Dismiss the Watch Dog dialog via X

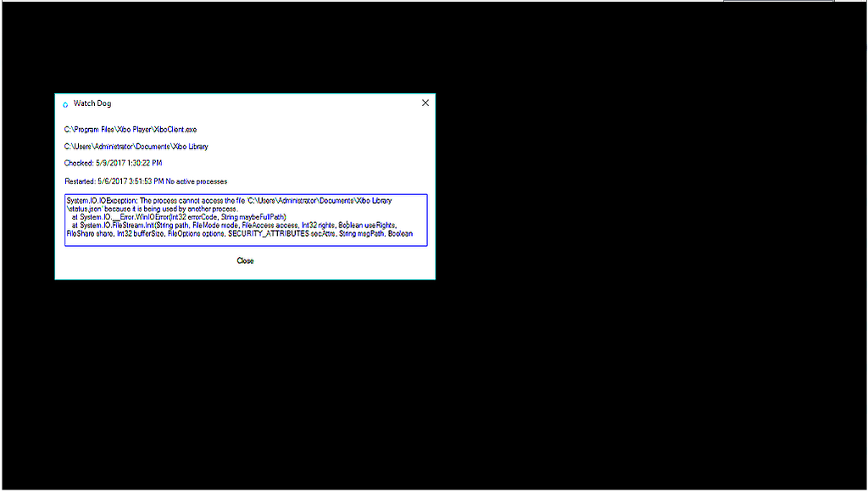point(425,102)
